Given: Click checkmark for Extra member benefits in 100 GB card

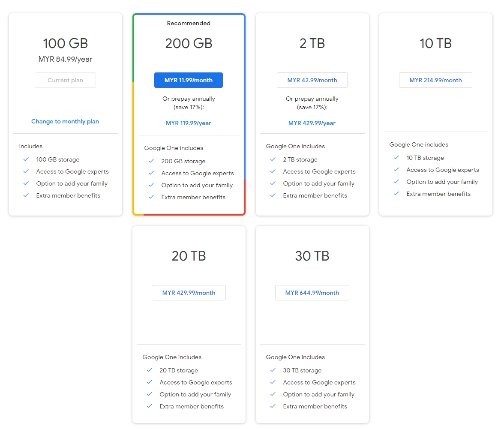Looking at the screenshot, I should click(x=26, y=195).
